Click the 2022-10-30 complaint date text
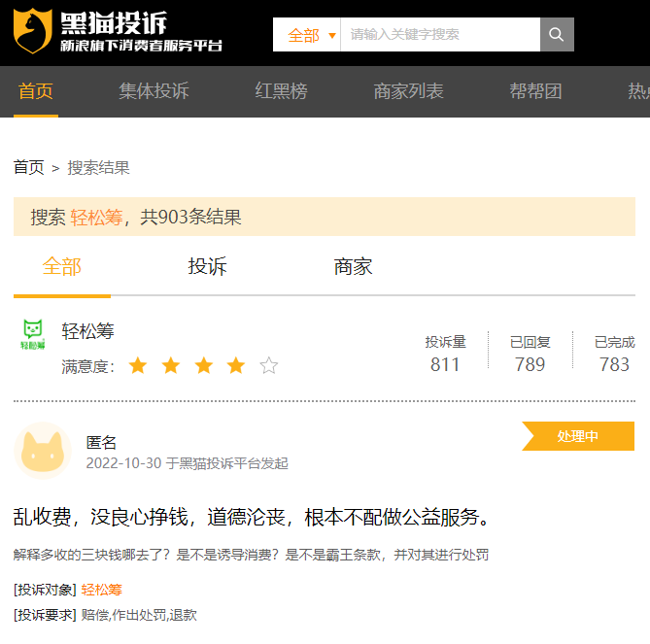 tap(123, 463)
